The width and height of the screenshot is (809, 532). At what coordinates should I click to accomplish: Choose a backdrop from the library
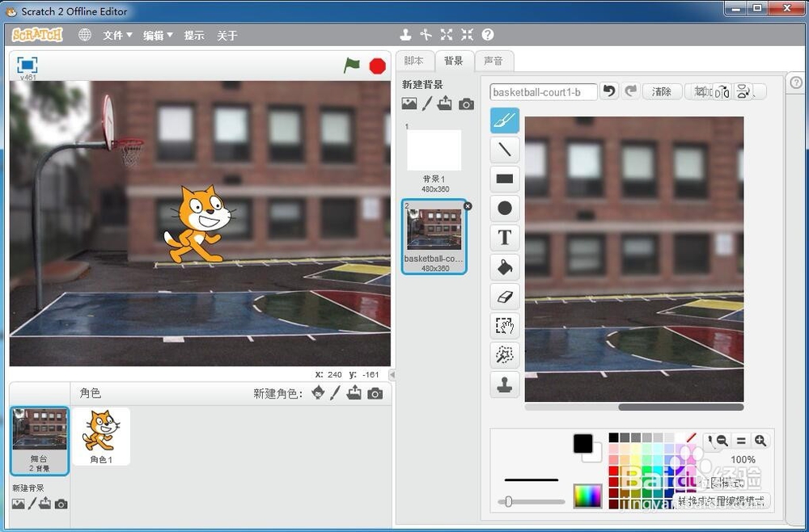pyautogui.click(x=409, y=104)
